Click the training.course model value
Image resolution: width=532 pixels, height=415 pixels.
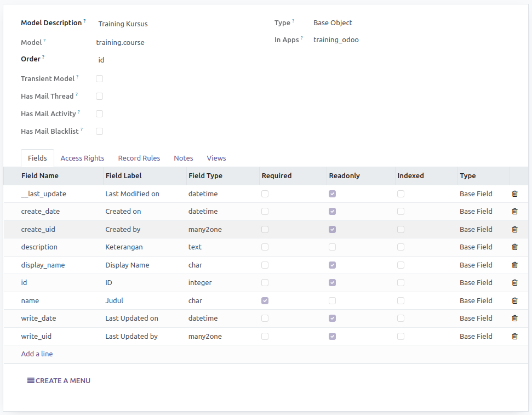[120, 42]
